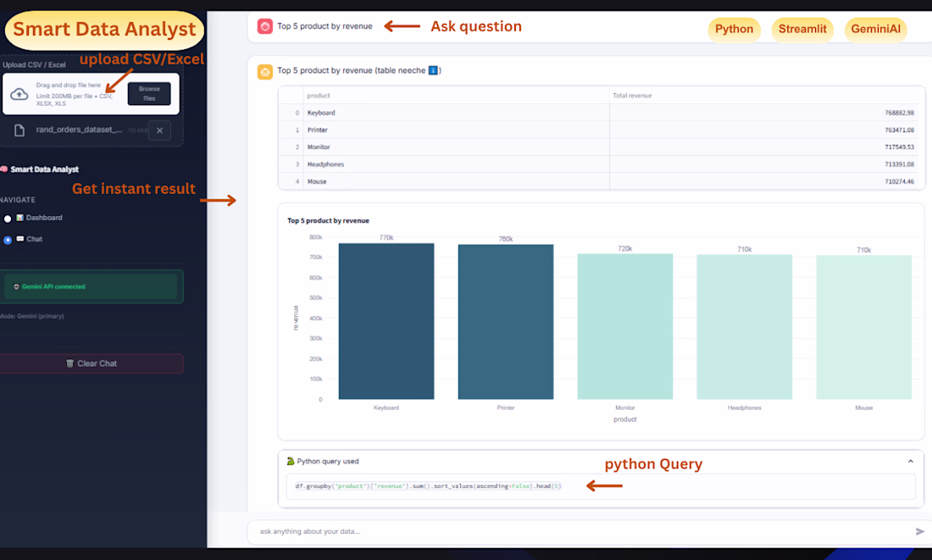Image resolution: width=932 pixels, height=560 pixels.
Task: Click the cloud upload icon
Action: [x=19, y=94]
